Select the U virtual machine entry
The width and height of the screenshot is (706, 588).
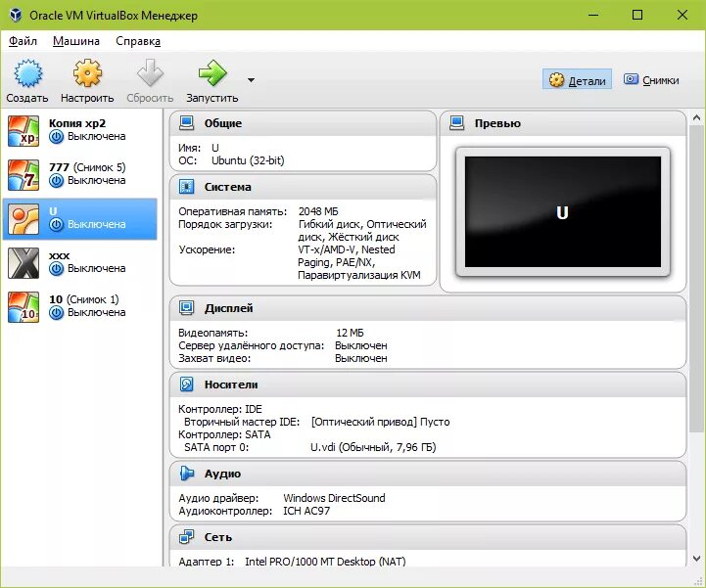click(x=81, y=218)
